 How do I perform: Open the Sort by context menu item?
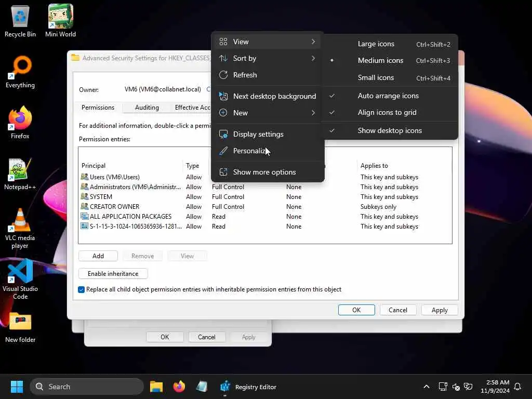click(268, 58)
